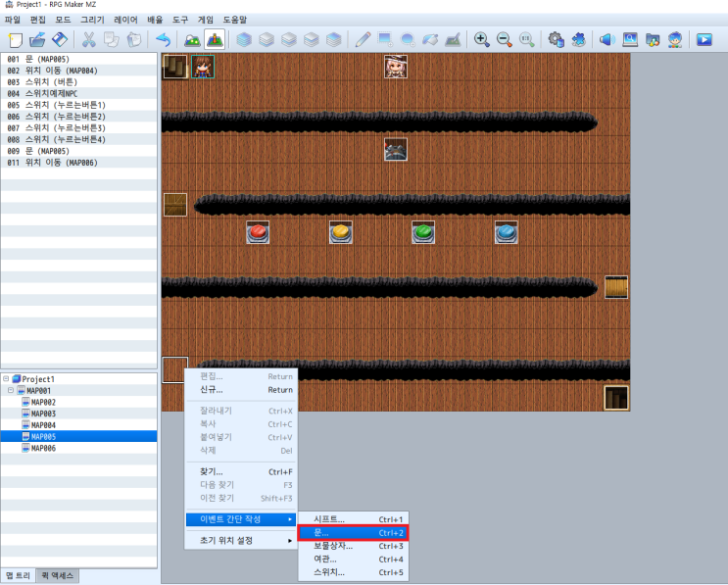728x585 pixels.
Task: Select 찾기... in the context menu
Action: pyautogui.click(x=241, y=472)
